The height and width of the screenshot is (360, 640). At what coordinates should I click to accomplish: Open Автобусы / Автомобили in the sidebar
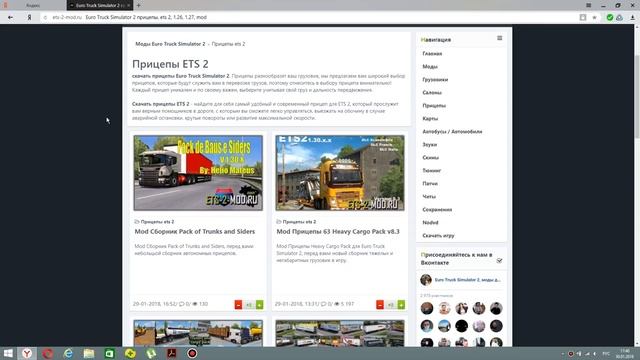pos(452,132)
